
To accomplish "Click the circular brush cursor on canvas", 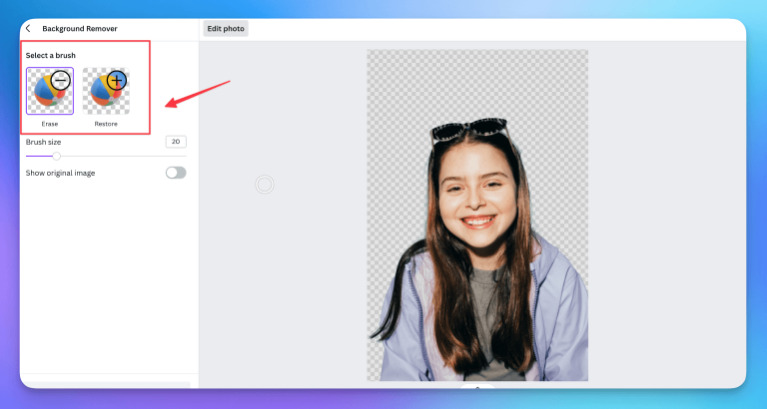I will tap(264, 184).
